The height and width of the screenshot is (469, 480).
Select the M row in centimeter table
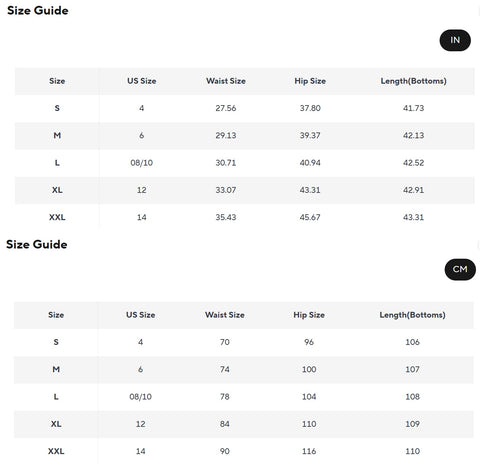point(244,369)
